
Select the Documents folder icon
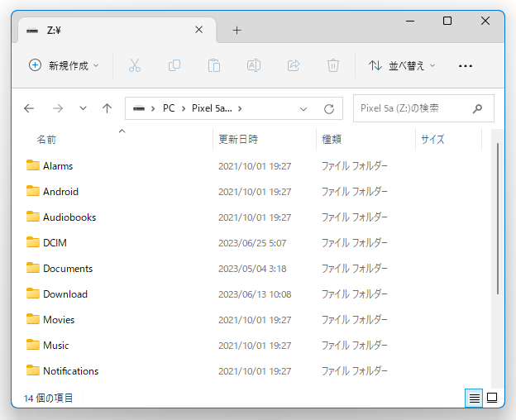coord(33,268)
